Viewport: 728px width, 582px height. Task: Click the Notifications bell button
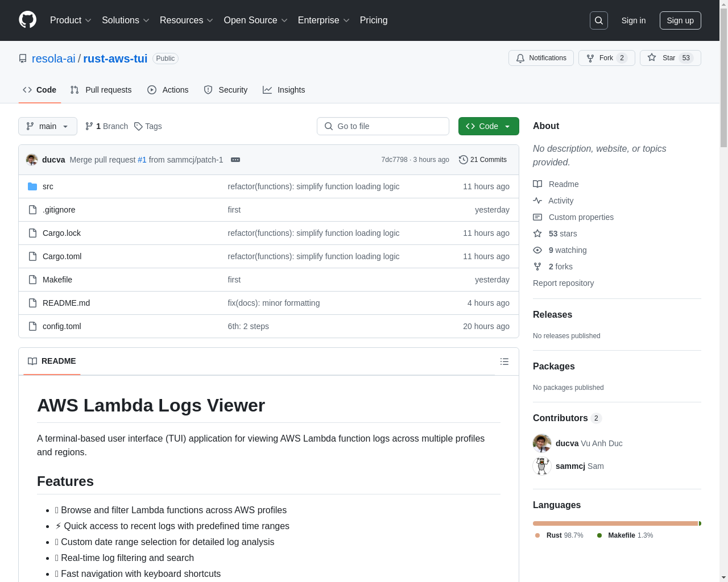541,58
